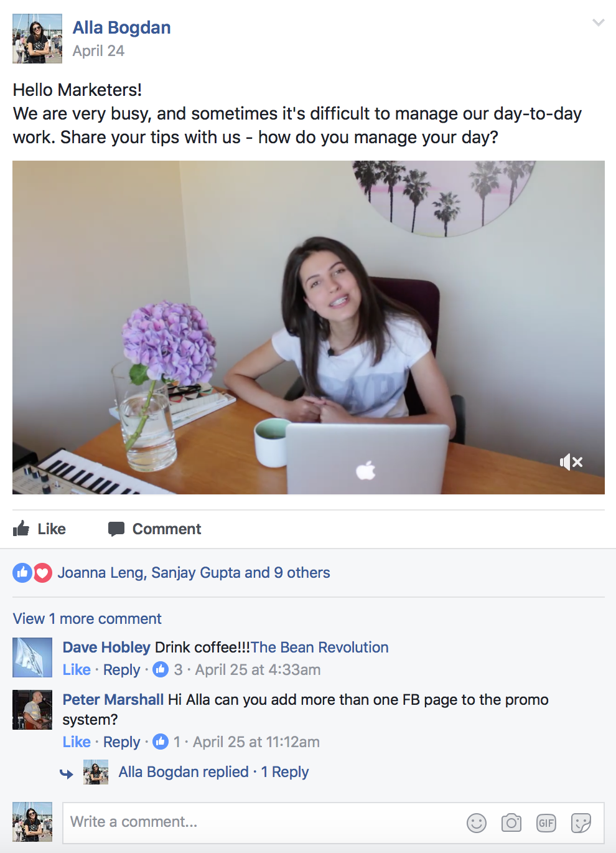This screenshot has height=853, width=616.
Task: Expand Alla Bogdan replied 1 Reply thread
Action: (x=213, y=772)
